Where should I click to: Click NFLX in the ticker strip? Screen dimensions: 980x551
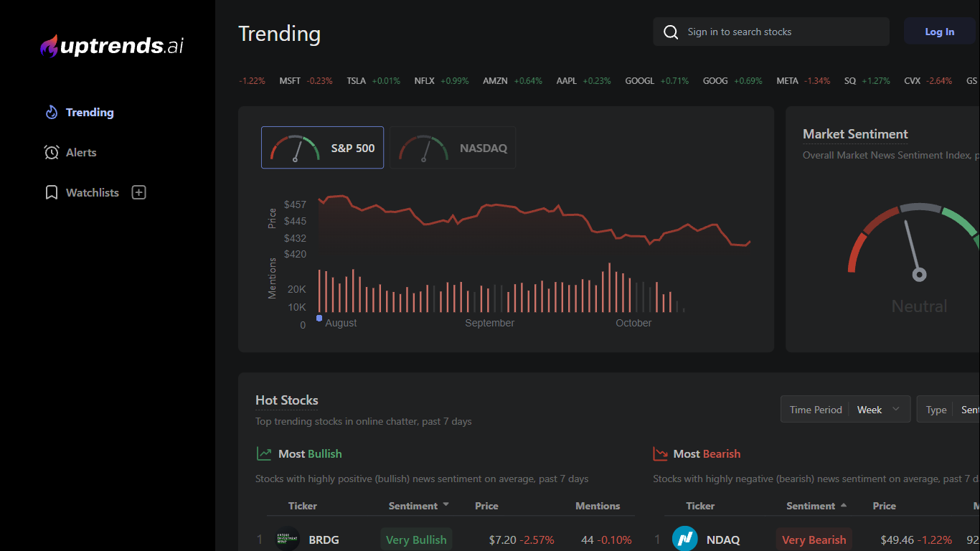point(425,81)
